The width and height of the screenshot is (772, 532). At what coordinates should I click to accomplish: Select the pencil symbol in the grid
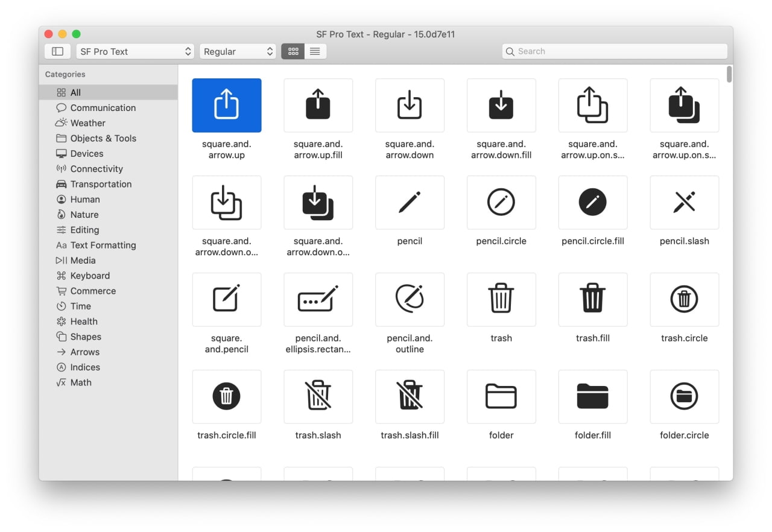pos(410,203)
